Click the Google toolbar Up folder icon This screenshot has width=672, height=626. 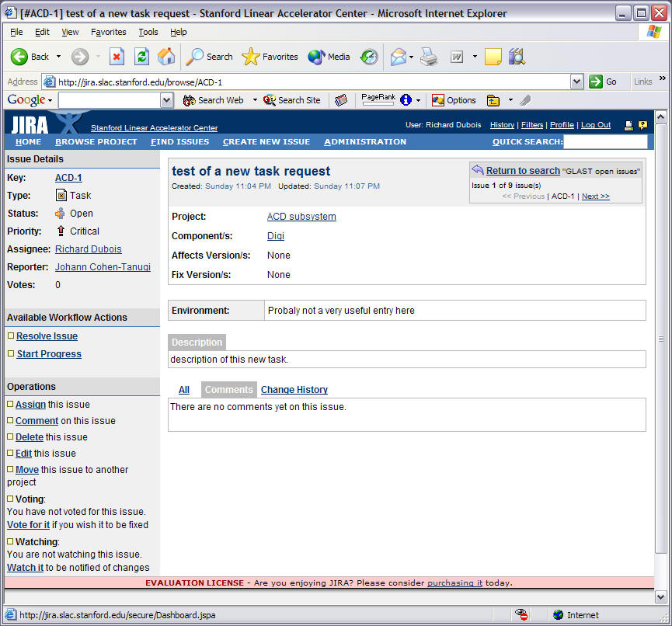(493, 100)
